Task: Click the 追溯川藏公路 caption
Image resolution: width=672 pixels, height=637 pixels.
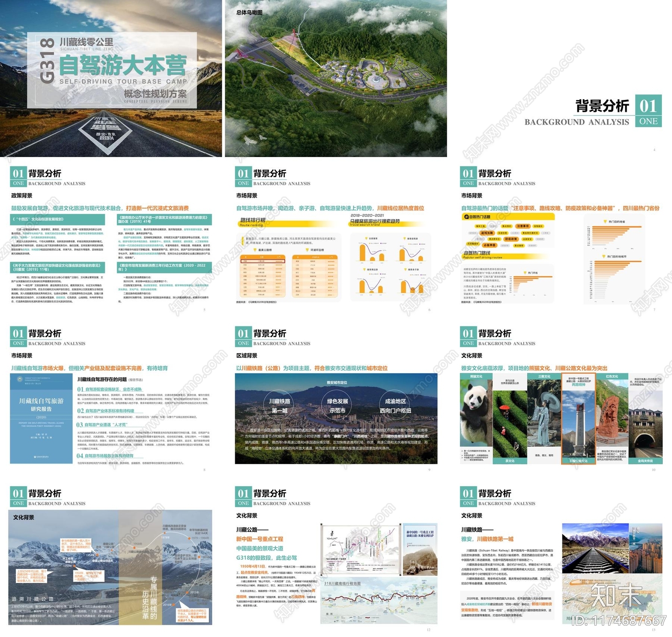Action: pos(33,599)
